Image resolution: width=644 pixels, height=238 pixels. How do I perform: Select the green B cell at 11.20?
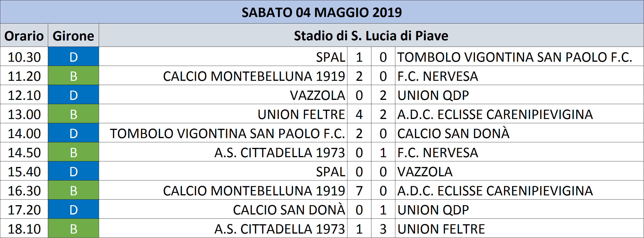[73, 76]
